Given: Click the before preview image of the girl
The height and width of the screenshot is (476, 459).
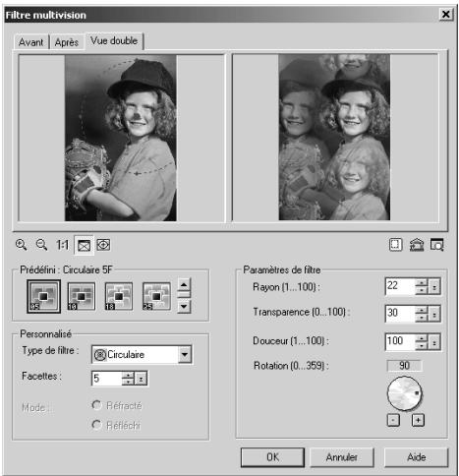Looking at the screenshot, I should (121, 138).
